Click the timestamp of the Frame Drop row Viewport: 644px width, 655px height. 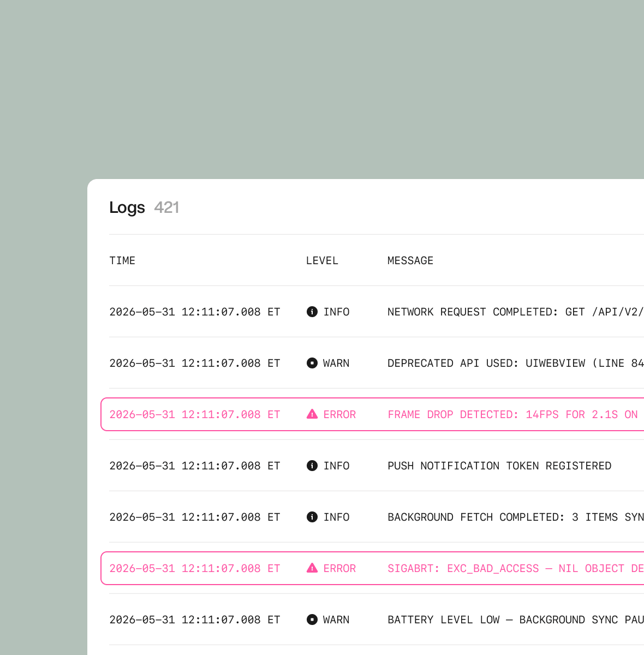[x=195, y=414]
